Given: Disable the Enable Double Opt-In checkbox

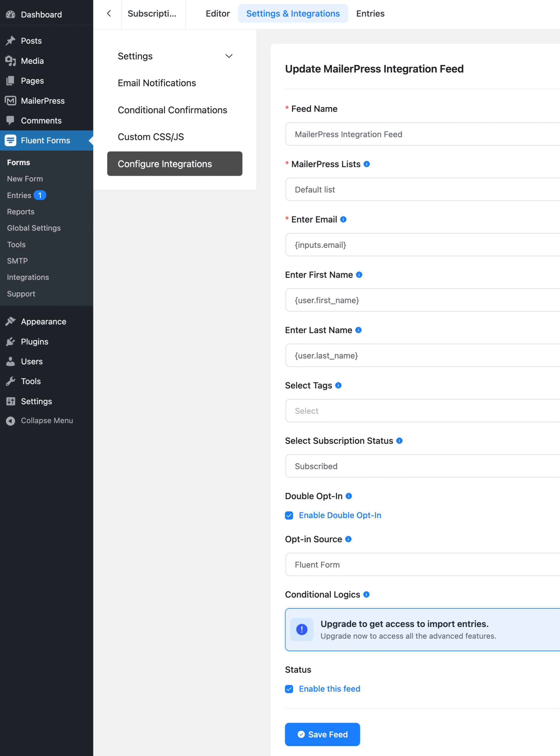Looking at the screenshot, I should click(x=289, y=515).
